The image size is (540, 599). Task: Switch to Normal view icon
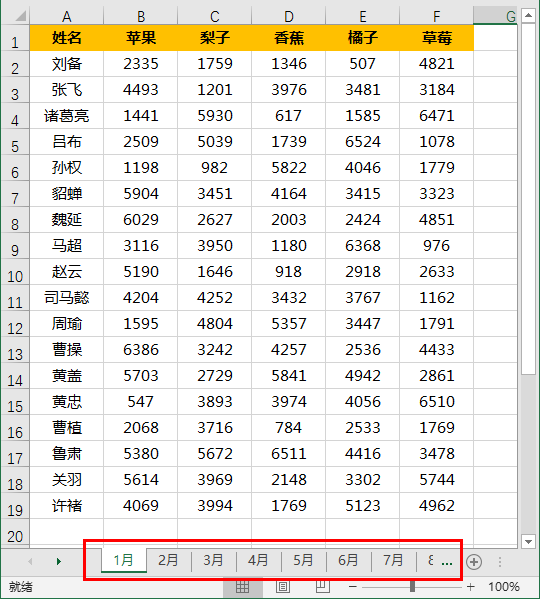243,587
